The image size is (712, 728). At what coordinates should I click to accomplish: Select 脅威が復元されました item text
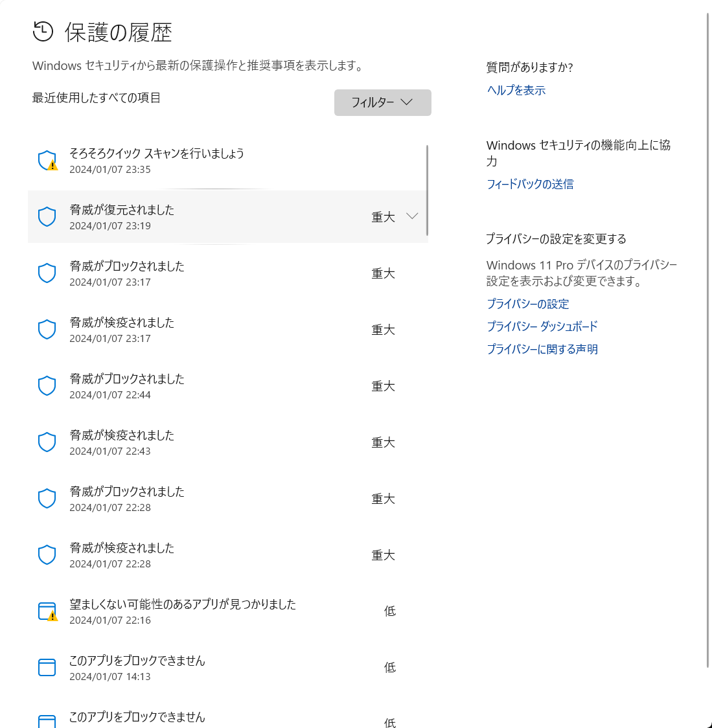pyautogui.click(x=122, y=210)
